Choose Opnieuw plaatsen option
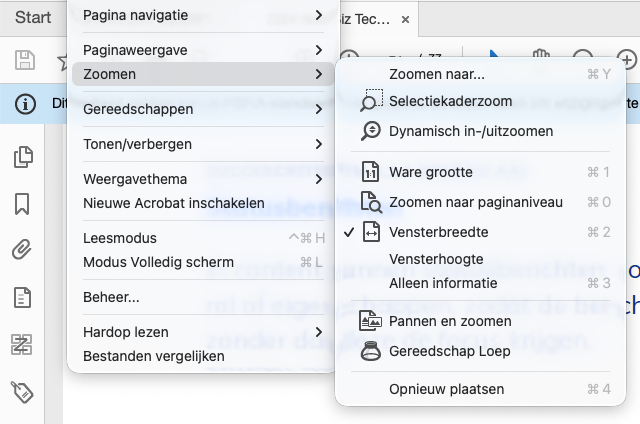The height and width of the screenshot is (424, 640). click(480, 389)
